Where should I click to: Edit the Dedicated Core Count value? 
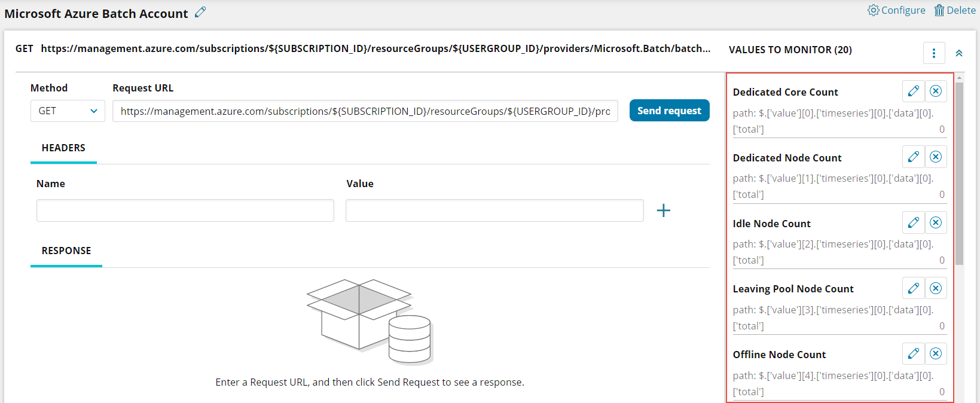coord(913,91)
